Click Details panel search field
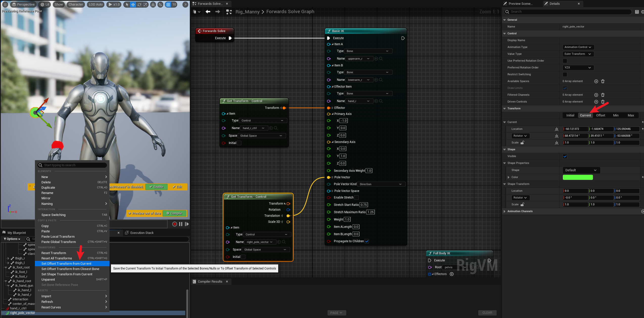This screenshot has width=644, height=318. click(x=568, y=12)
